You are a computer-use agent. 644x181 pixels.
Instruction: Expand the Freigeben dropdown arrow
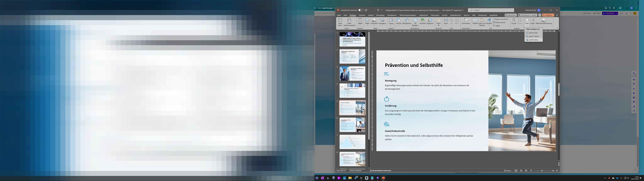tap(553, 15)
